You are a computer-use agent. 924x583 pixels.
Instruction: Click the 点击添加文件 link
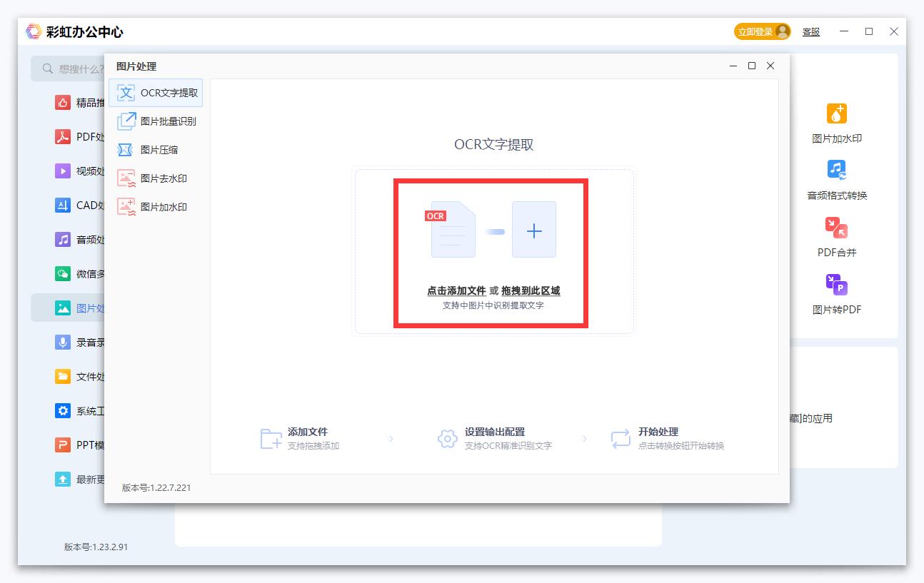pyautogui.click(x=456, y=291)
